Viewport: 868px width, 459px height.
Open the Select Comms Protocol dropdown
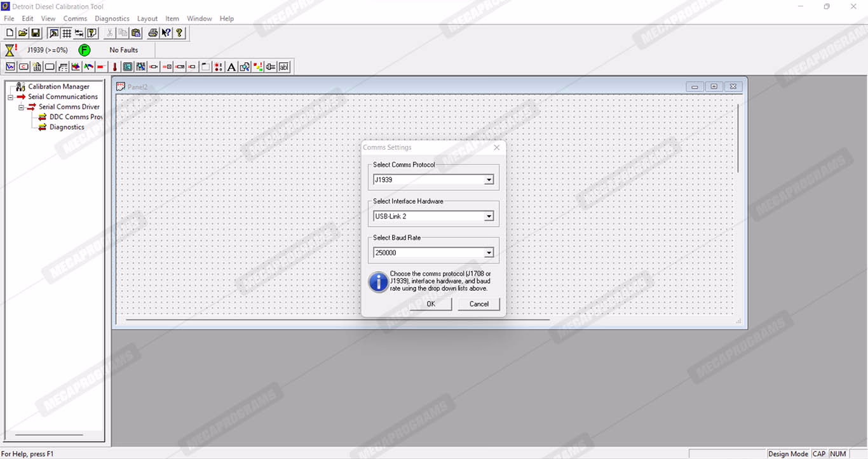489,180
